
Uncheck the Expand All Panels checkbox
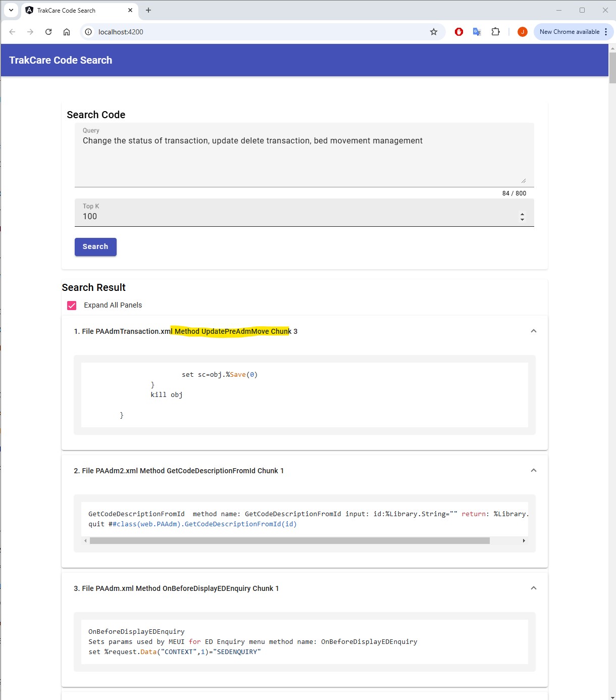pyautogui.click(x=72, y=306)
